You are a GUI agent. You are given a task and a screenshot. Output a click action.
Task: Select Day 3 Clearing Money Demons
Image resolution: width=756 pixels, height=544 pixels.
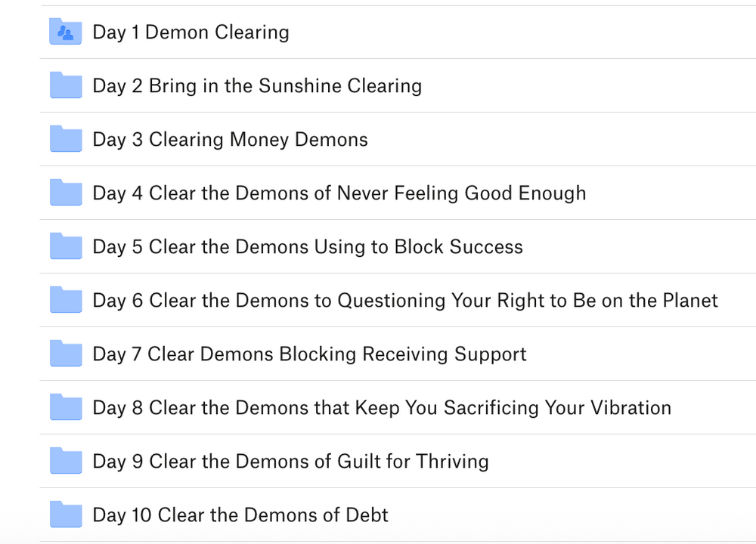pyautogui.click(x=230, y=140)
